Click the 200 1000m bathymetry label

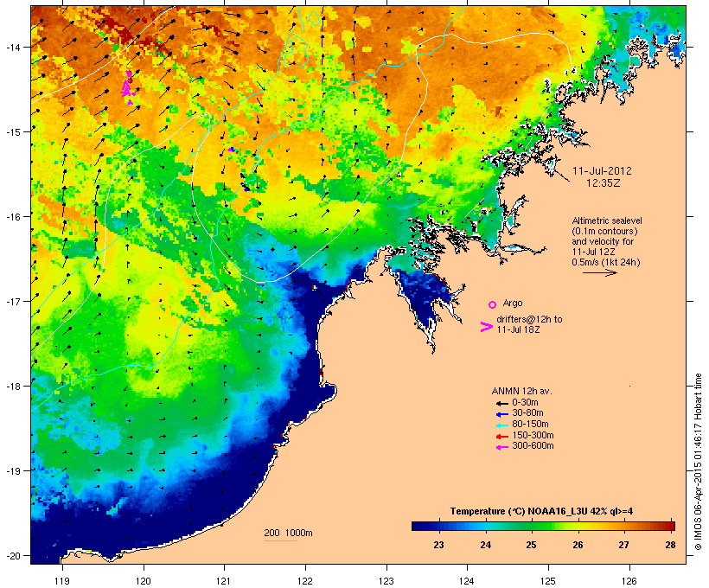pos(288,533)
